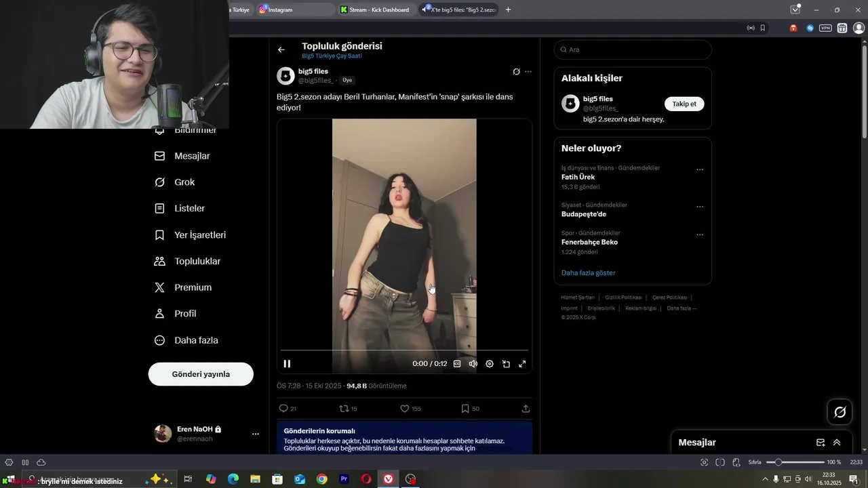This screenshot has width=868, height=488.
Task: Open the Big5 Türkiye Çay Saati community link
Action: pos(332,56)
